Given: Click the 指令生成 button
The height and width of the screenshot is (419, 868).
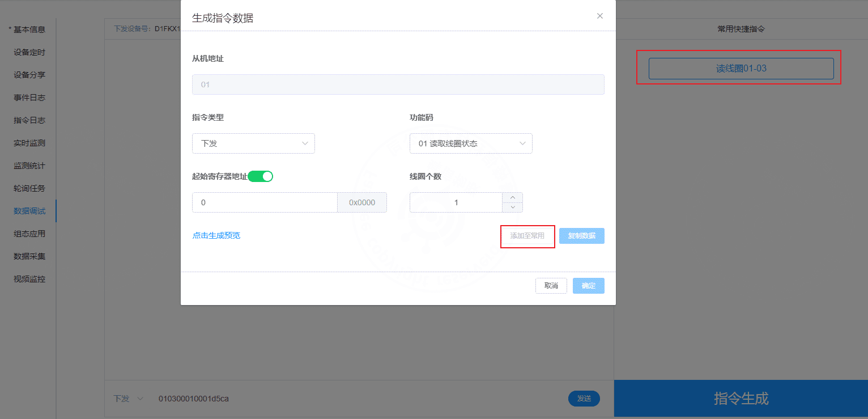Looking at the screenshot, I should click(741, 398).
